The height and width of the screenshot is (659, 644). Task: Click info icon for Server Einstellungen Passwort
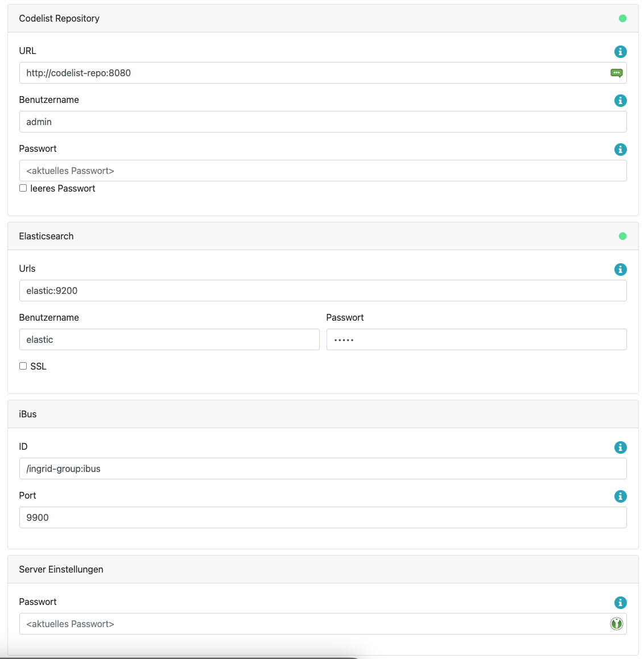pos(620,603)
